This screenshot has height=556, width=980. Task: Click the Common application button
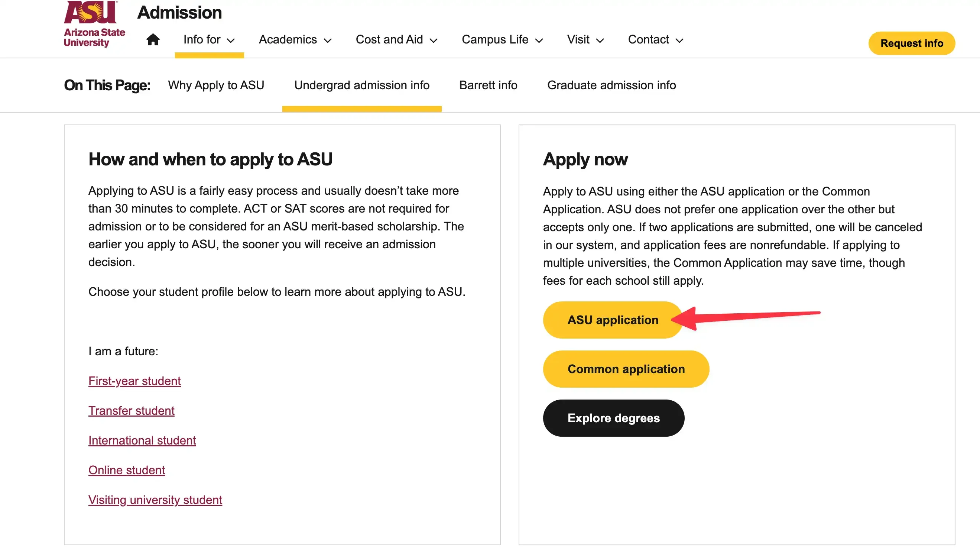[626, 369]
